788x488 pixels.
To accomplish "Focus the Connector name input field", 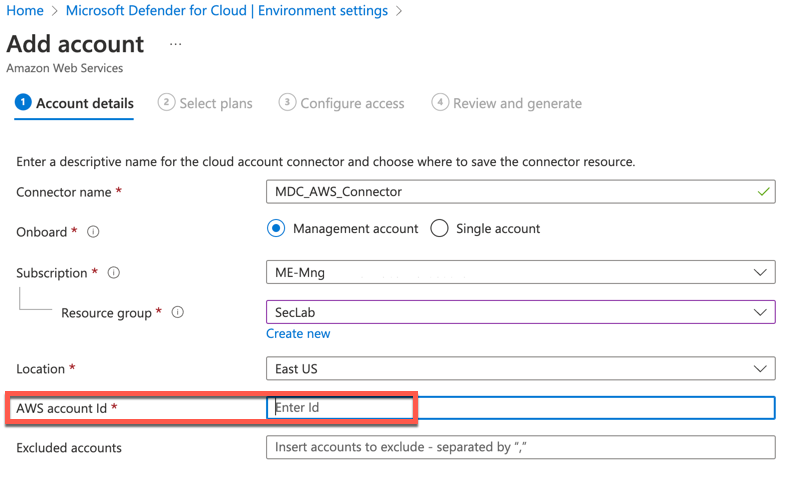I will [521, 191].
